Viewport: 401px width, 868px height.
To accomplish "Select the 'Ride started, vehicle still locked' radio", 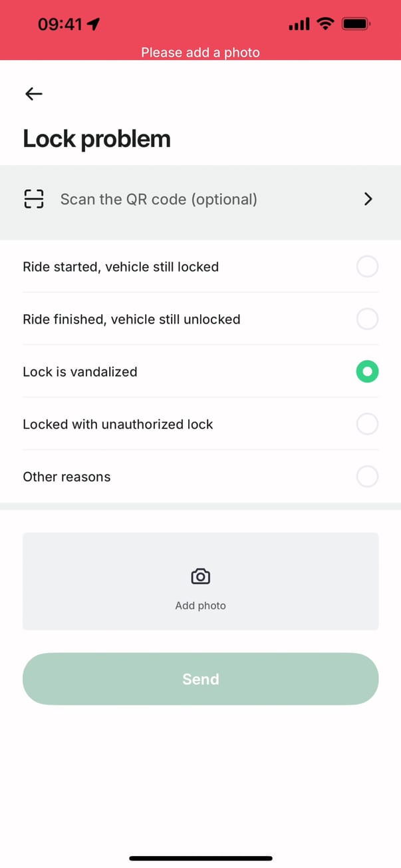I will (367, 267).
